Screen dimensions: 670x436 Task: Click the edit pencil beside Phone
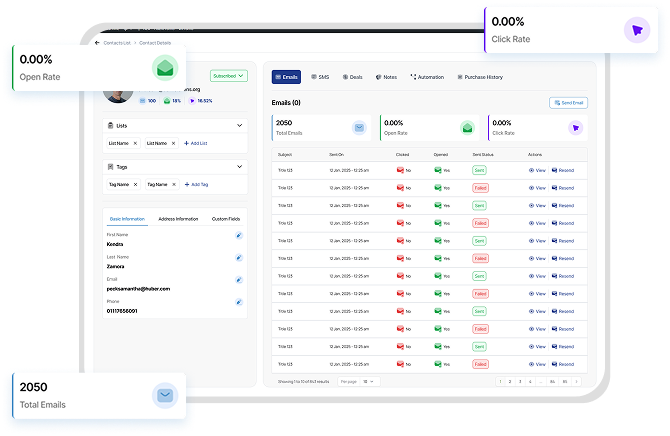point(239,301)
